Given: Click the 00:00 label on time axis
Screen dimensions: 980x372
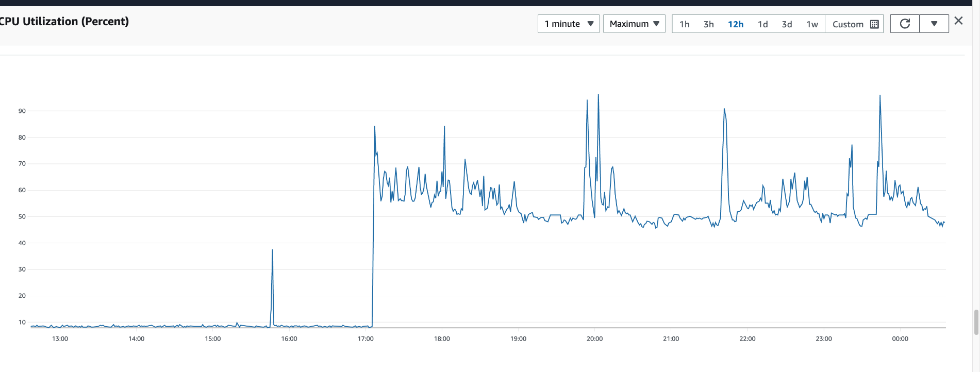Looking at the screenshot, I should pos(900,339).
